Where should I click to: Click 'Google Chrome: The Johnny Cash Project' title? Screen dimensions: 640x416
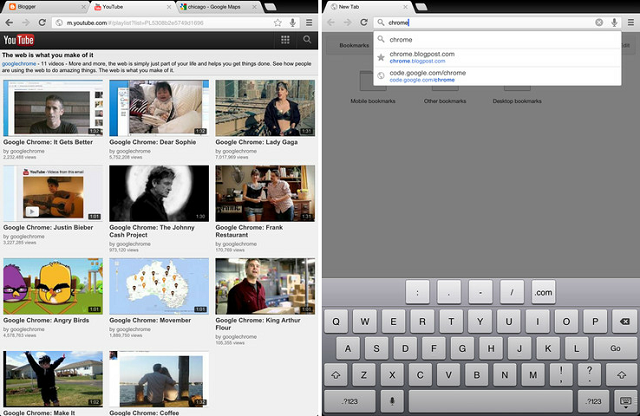click(152, 231)
